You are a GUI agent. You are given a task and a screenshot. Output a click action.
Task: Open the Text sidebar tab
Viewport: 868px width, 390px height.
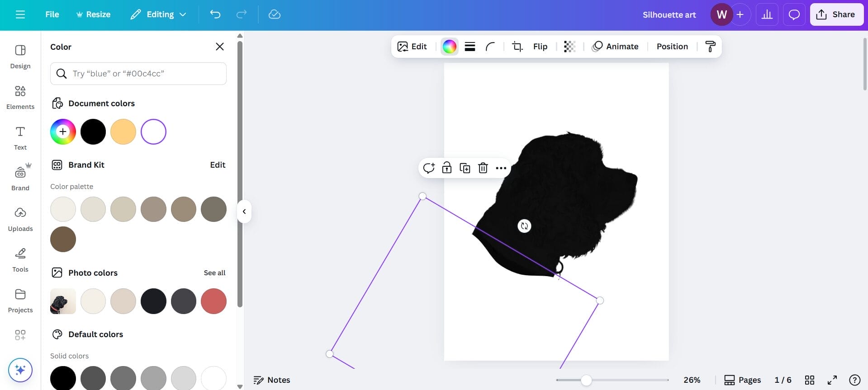[20, 138]
